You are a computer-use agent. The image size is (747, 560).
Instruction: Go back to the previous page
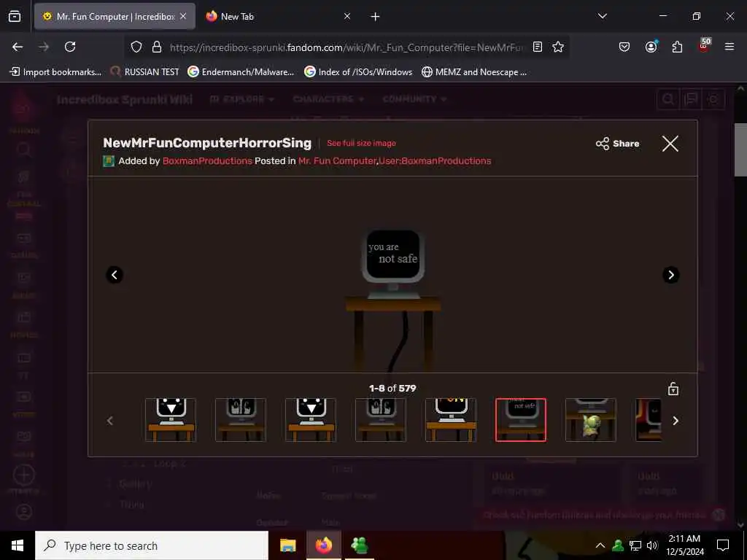pyautogui.click(x=18, y=47)
